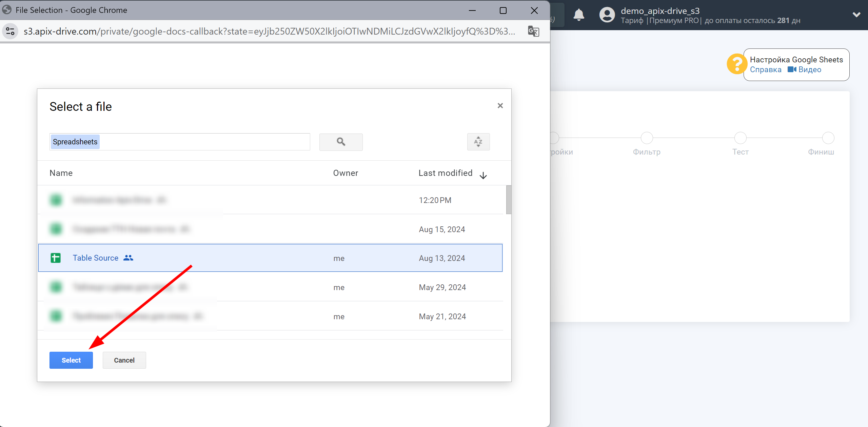
Task: Click the Cancel button to dismiss dialog
Action: click(x=123, y=360)
